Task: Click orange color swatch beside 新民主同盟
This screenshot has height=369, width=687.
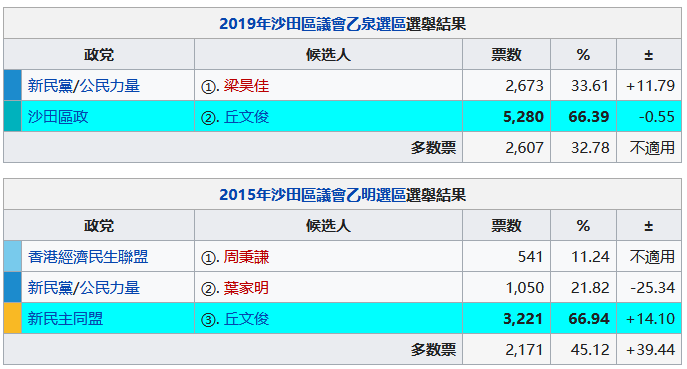Action: click(13, 319)
